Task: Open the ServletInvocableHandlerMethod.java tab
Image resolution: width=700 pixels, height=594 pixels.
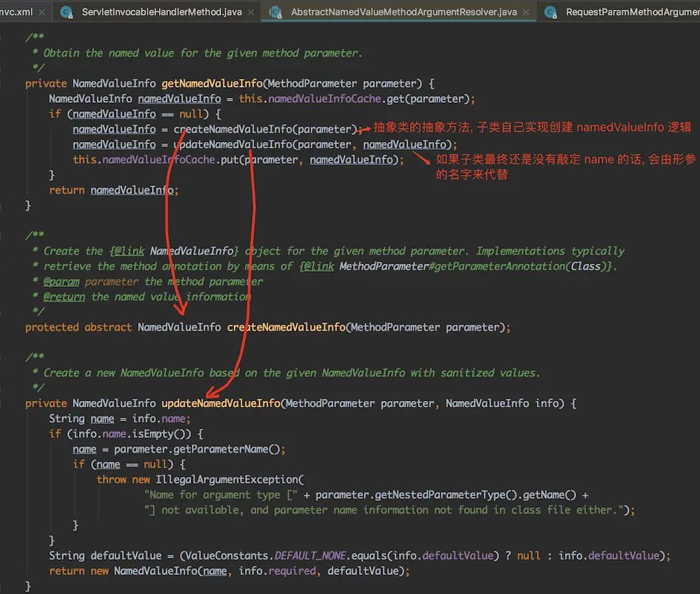Action: 157,12
